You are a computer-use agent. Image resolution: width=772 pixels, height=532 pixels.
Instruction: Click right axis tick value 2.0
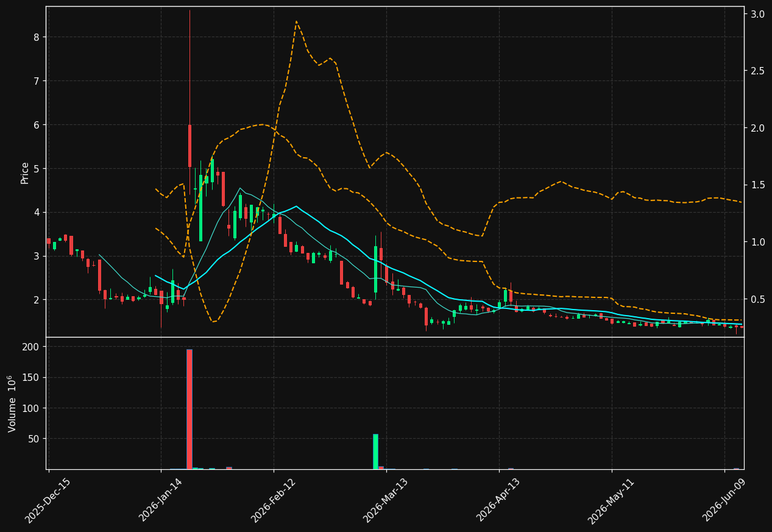[757, 128]
